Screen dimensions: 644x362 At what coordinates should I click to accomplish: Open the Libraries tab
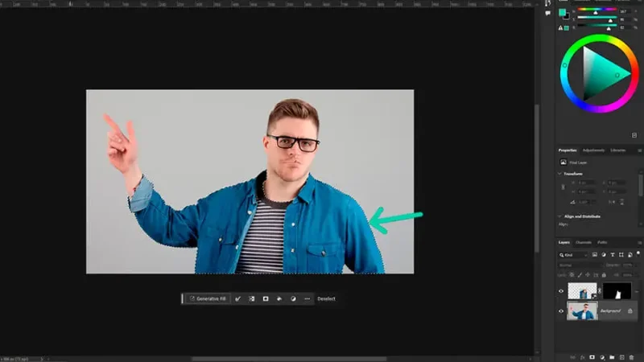[x=617, y=150]
